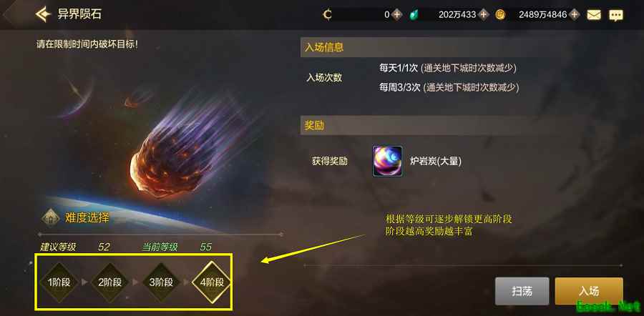Click the 炉岩炭 reward item icon
Image resolution: width=644 pixels, height=316 pixels.
tap(387, 162)
